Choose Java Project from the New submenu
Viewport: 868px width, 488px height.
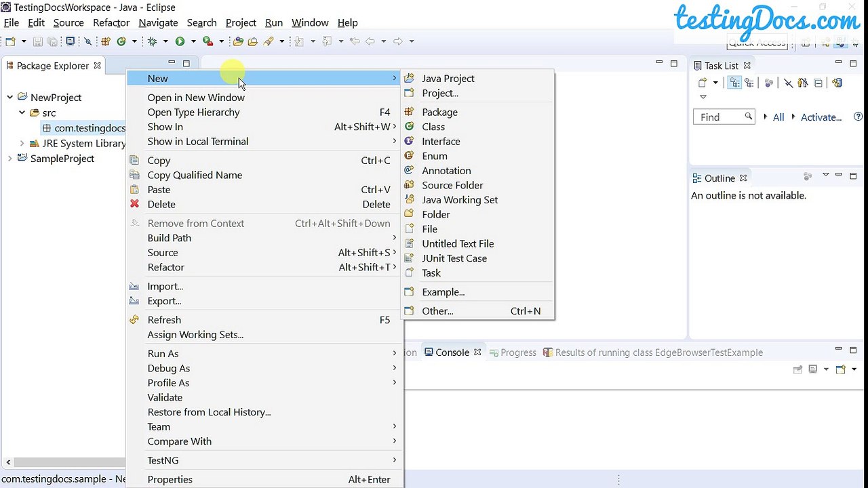pos(477,79)
